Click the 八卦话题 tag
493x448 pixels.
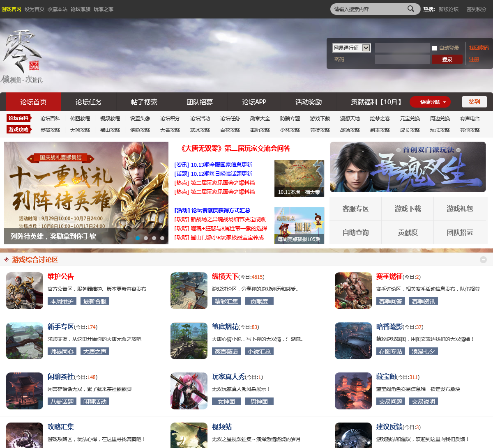[x=62, y=402]
